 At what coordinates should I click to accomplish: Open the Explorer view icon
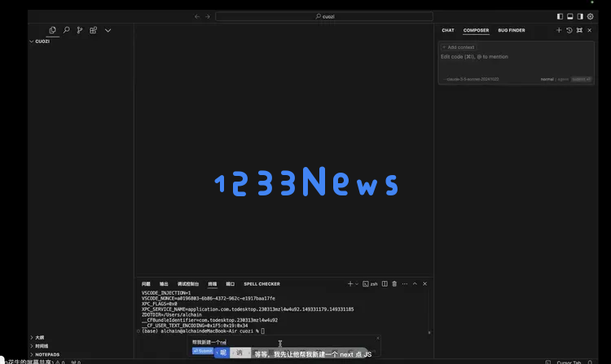pyautogui.click(x=52, y=30)
